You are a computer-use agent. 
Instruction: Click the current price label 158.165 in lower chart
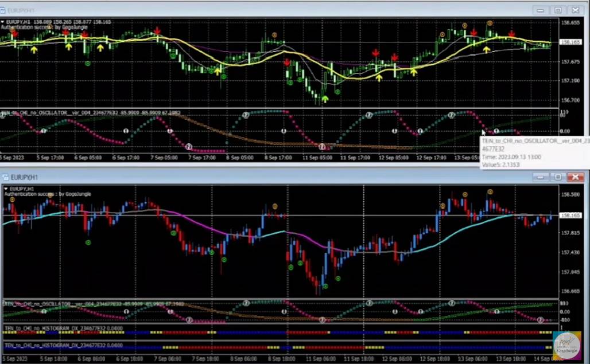pyautogui.click(x=570, y=215)
